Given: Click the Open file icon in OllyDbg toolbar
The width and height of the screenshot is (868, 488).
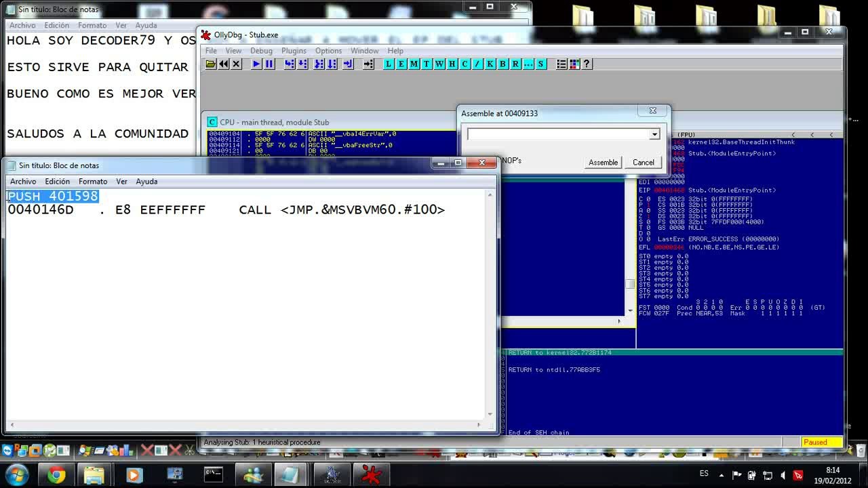Looking at the screenshot, I should pos(211,64).
